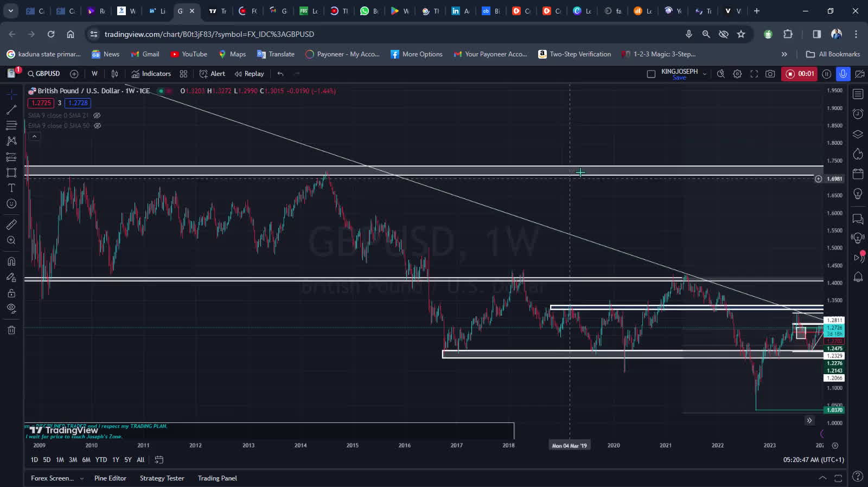Open the Pine Editor tab
Screen dimensions: 868x487
coord(110,478)
